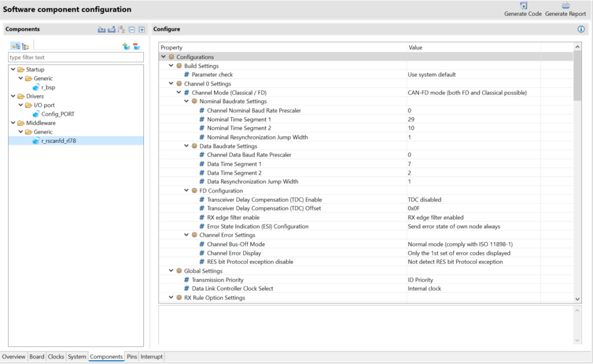Select Config_PORT in the component tree
Screen dimensions: 593x364
point(58,114)
